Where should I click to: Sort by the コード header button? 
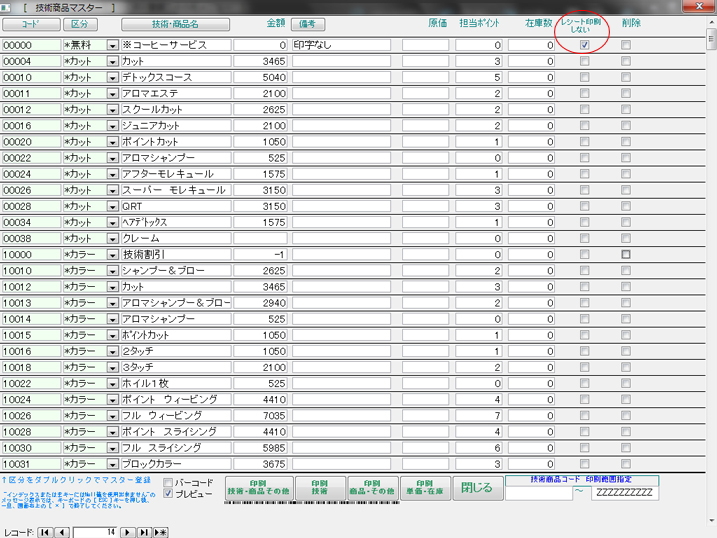point(31,24)
